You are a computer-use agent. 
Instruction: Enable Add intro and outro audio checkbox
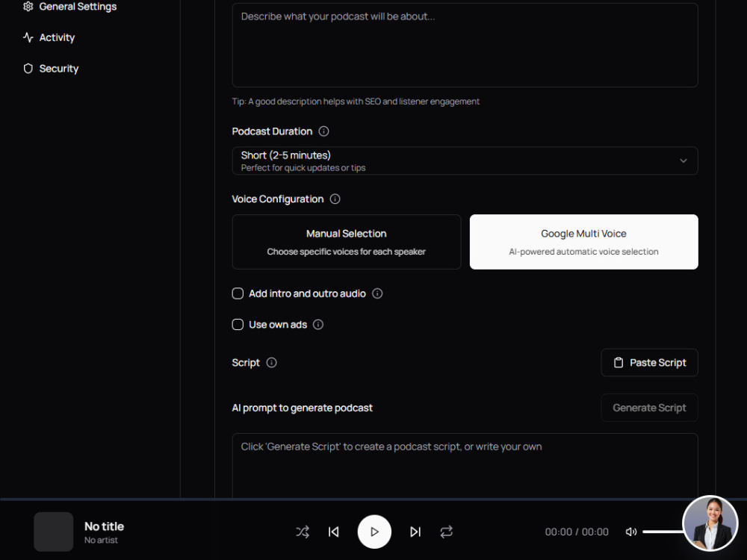[x=238, y=293]
